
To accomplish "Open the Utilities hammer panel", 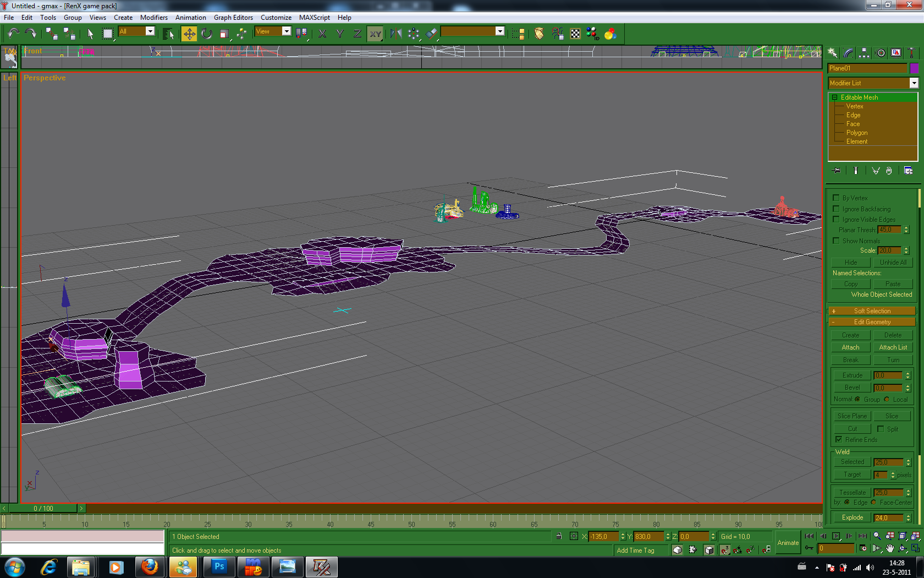I will point(911,53).
